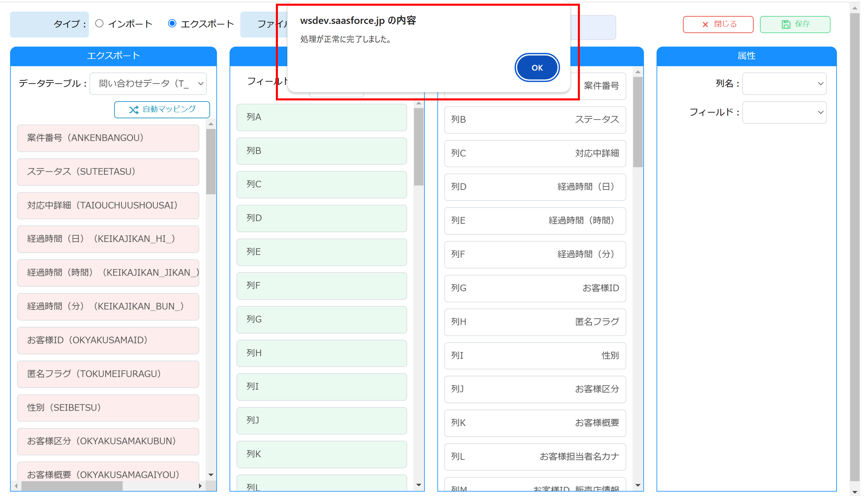Click the floppy disk save icon

pyautogui.click(x=786, y=24)
